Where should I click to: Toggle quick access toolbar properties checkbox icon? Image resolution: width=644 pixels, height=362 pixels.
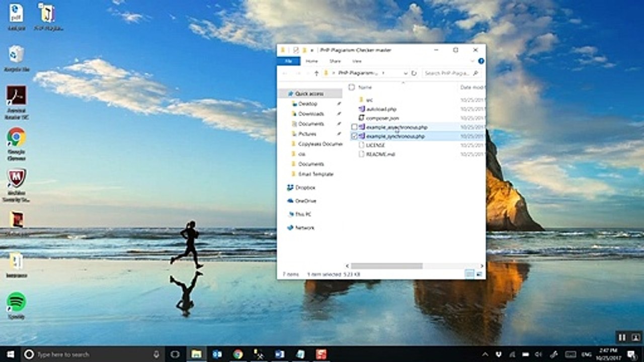[x=296, y=50]
